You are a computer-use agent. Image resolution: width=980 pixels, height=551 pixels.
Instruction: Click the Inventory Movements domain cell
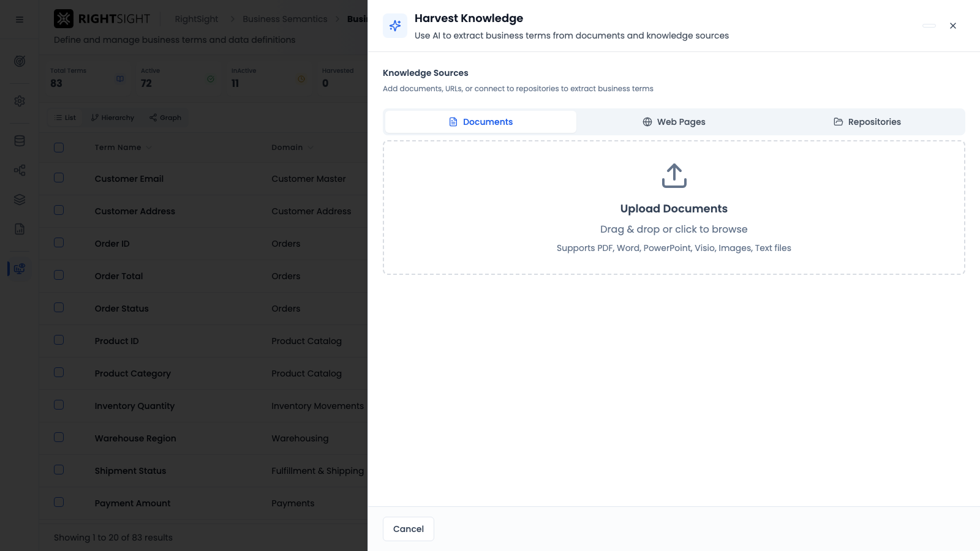(318, 406)
